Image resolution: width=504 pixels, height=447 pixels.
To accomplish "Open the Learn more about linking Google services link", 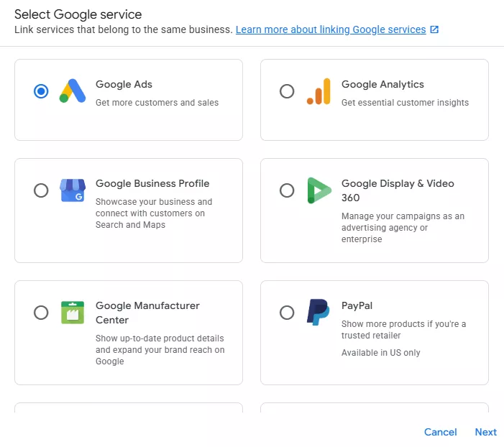I will [331, 30].
